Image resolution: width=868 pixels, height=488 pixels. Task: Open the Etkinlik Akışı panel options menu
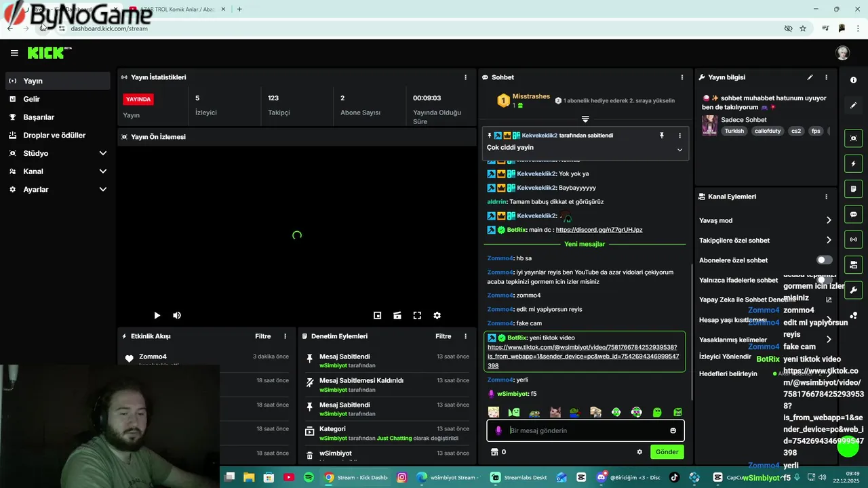(x=285, y=336)
